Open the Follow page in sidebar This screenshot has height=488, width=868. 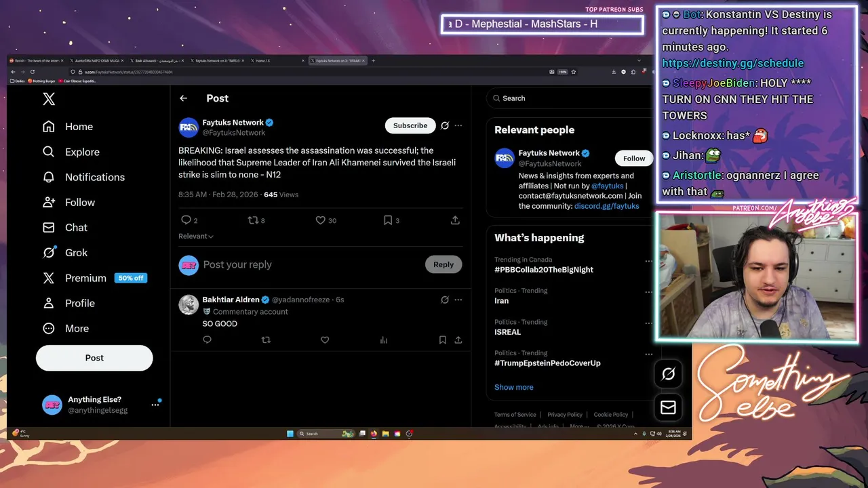point(68,202)
